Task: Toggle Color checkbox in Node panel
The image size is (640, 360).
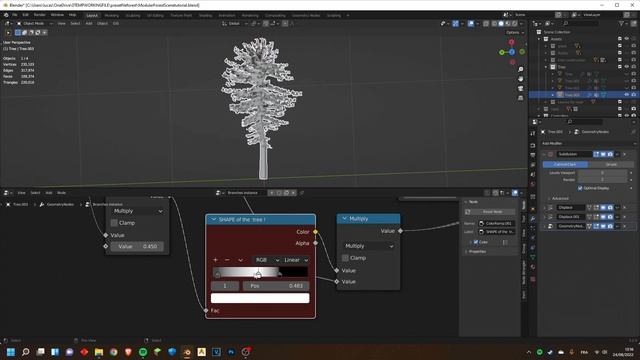Action: 476,242
